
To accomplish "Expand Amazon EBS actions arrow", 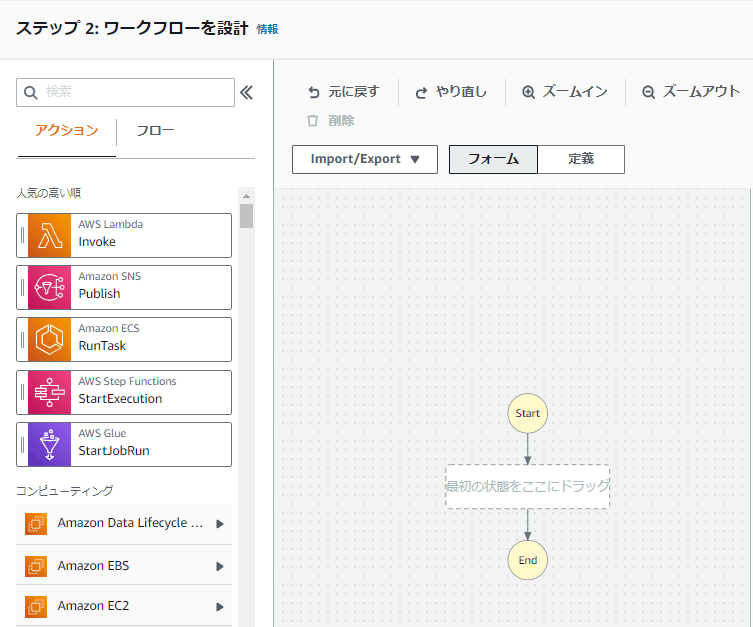I will coord(220,567).
